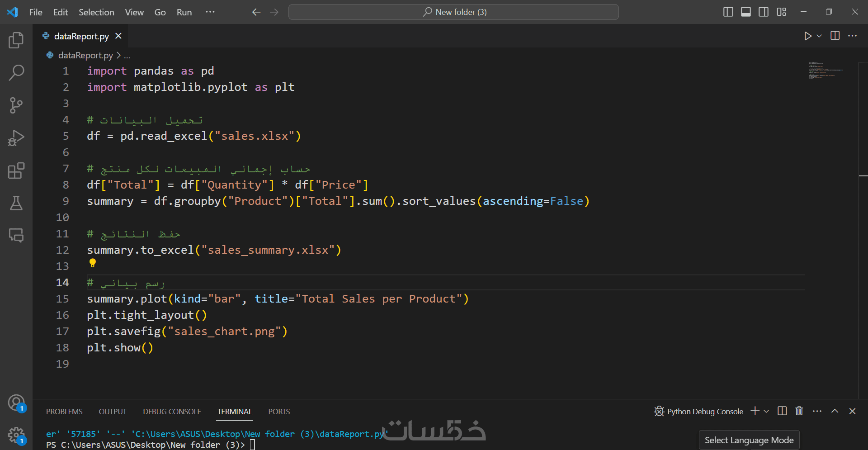Switch to the PROBLEMS panel tab
This screenshot has width=868, height=450.
click(x=64, y=412)
